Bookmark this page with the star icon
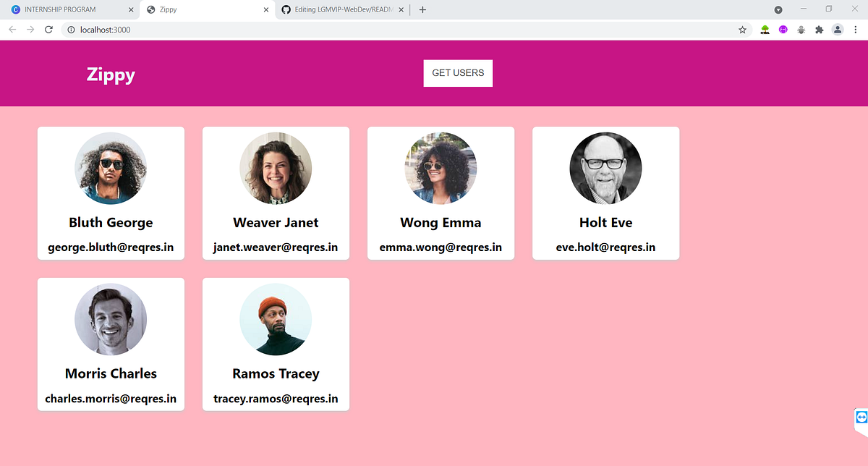This screenshot has width=868, height=466. (742, 30)
